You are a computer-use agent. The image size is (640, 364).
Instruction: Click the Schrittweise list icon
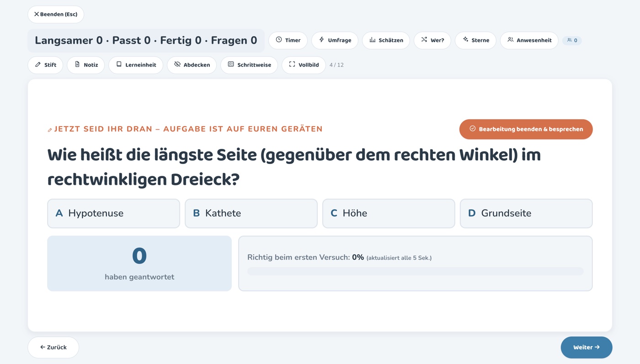tap(231, 64)
